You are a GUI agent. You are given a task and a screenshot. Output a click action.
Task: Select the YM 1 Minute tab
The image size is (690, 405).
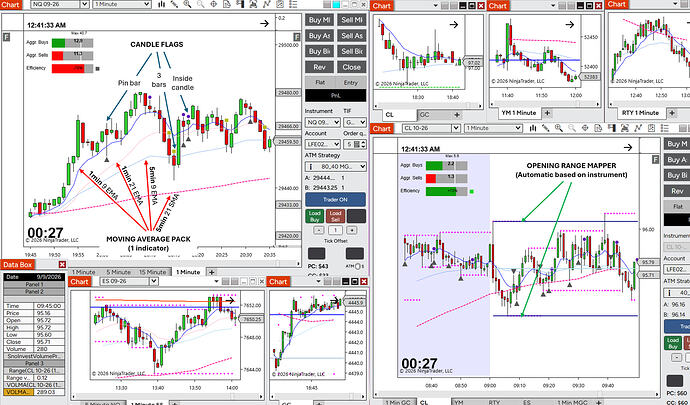(x=519, y=113)
